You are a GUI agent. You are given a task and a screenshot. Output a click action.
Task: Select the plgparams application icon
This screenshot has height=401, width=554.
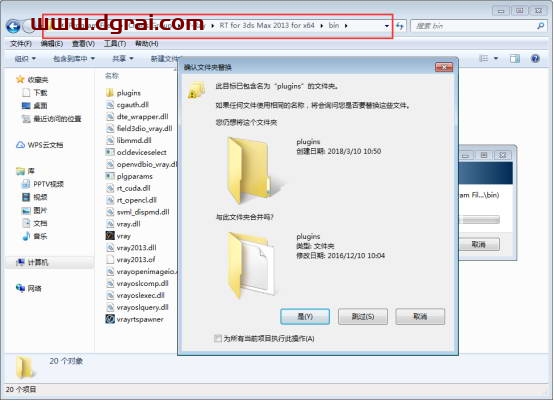[x=110, y=176]
